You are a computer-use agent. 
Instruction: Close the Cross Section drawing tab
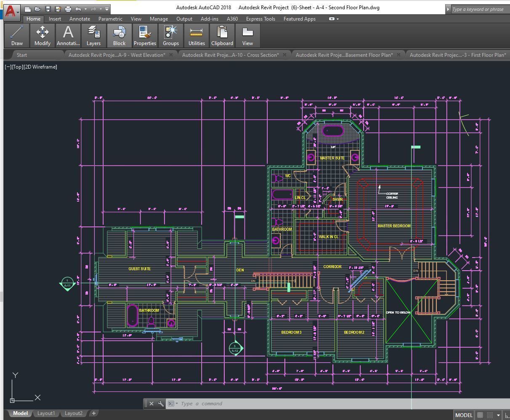(x=284, y=55)
